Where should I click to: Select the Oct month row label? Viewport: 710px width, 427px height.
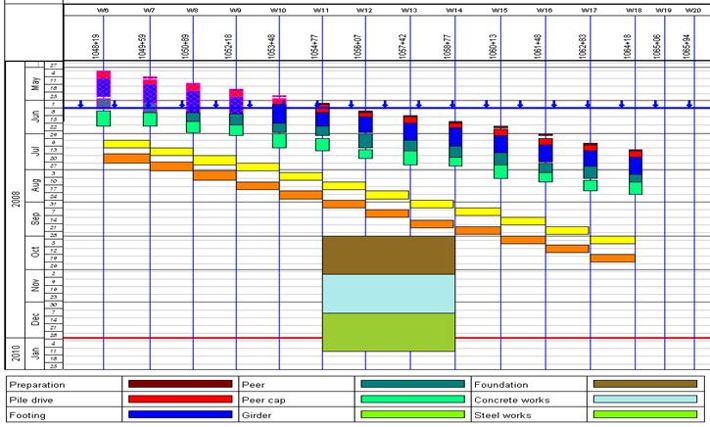point(35,252)
